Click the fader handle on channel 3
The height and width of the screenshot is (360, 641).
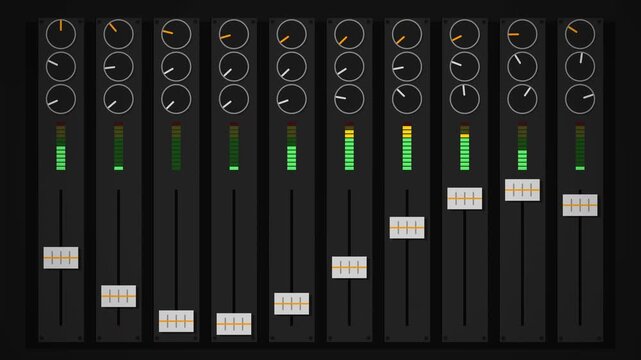tap(176, 321)
